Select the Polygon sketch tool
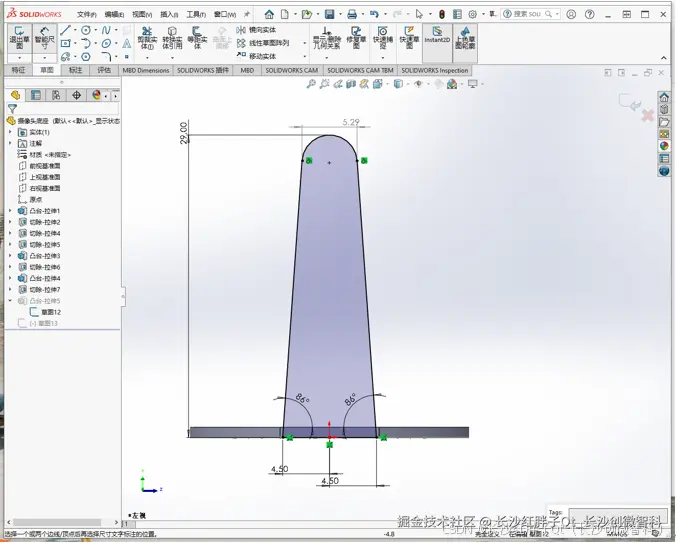This screenshot has width=676, height=543. (x=86, y=56)
